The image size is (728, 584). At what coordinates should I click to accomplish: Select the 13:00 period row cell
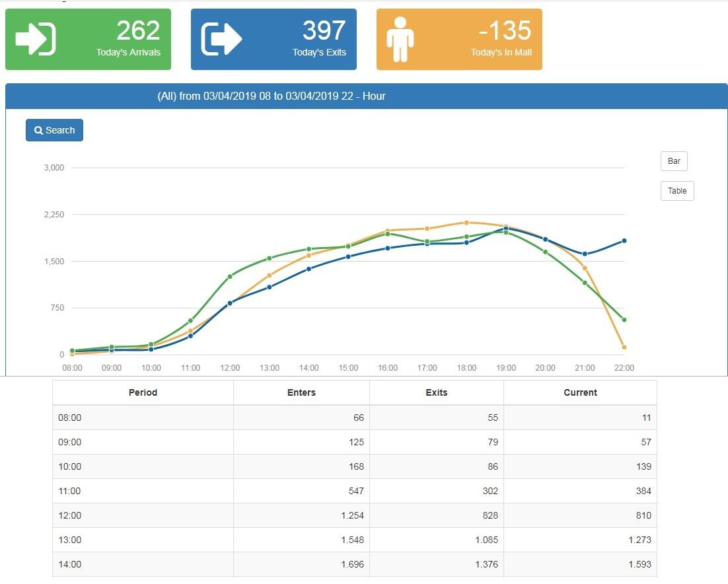point(143,540)
